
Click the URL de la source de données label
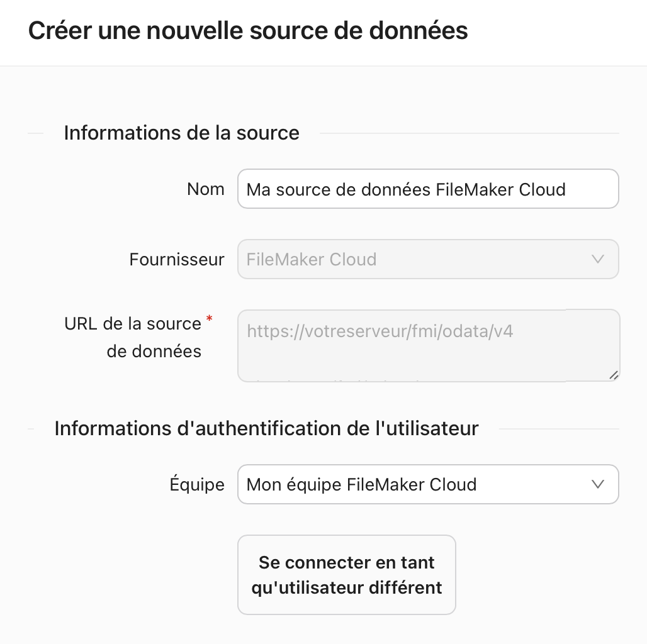(134, 337)
